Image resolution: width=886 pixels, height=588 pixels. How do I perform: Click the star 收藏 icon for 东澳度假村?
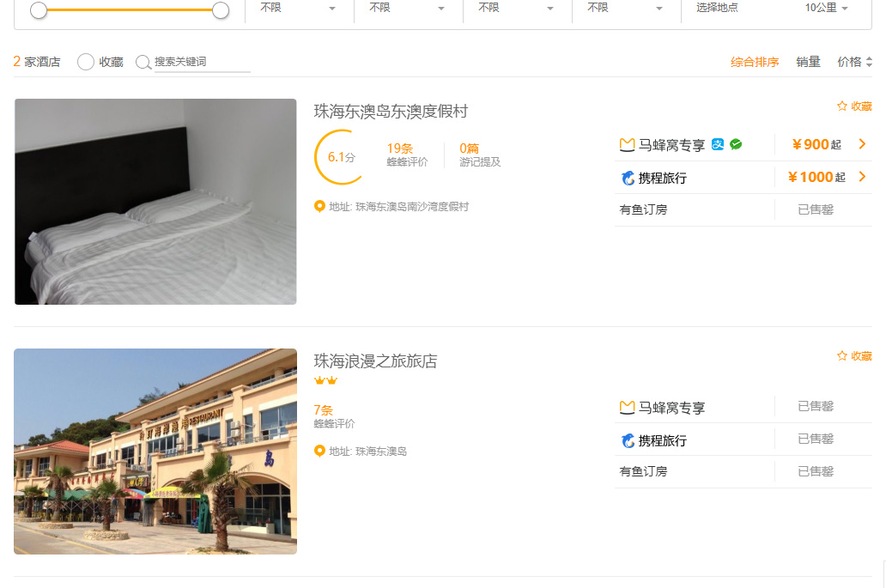[842, 106]
